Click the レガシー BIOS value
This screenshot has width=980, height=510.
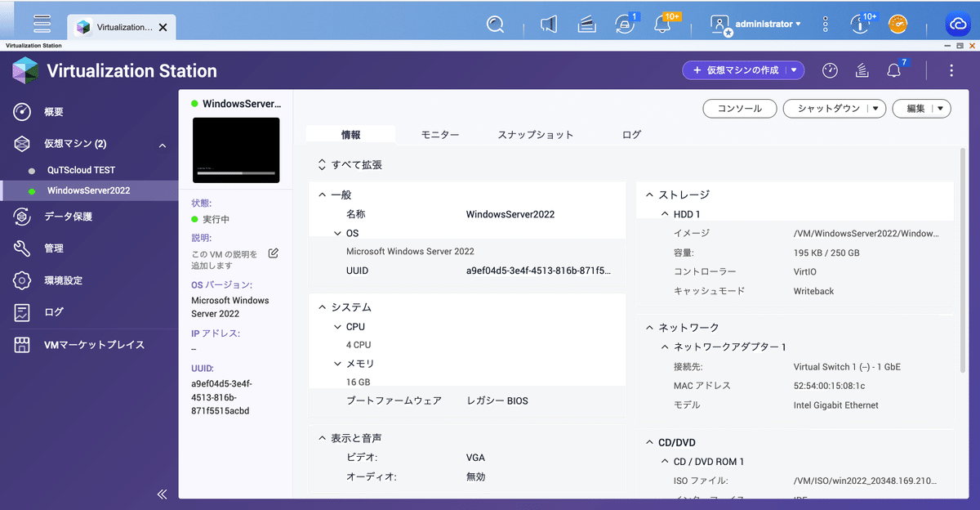[497, 401]
